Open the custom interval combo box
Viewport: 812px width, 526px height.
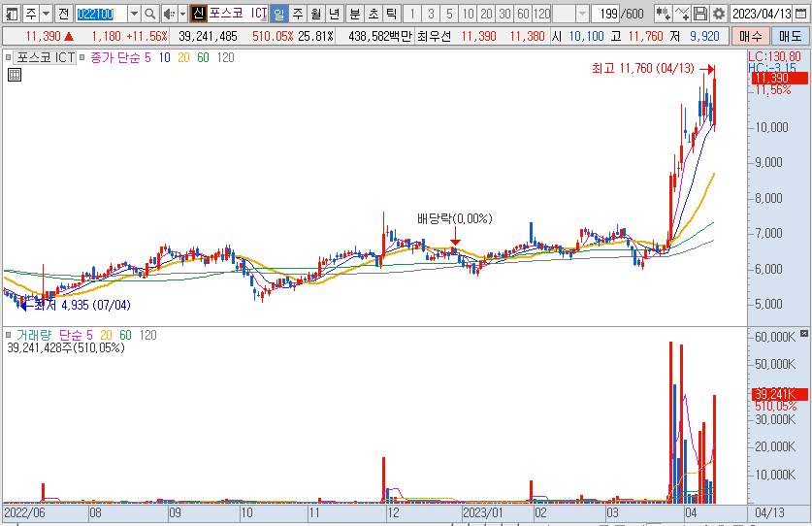[570, 14]
